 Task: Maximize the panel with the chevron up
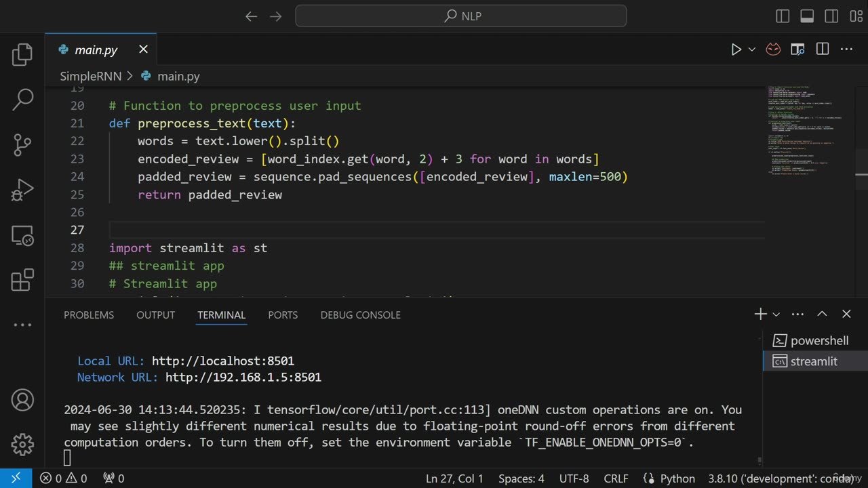click(822, 314)
